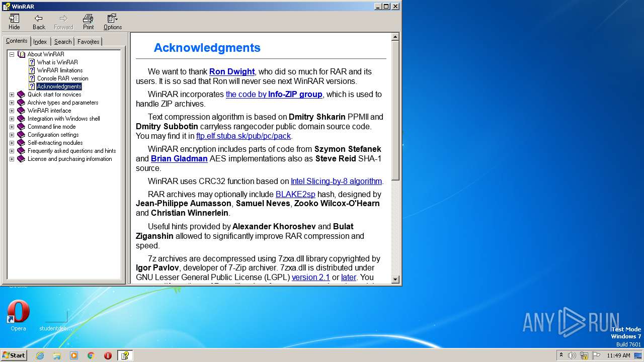Click book icon beside Command line mode
Viewport: 644px width, 362px height.
pos(21,127)
